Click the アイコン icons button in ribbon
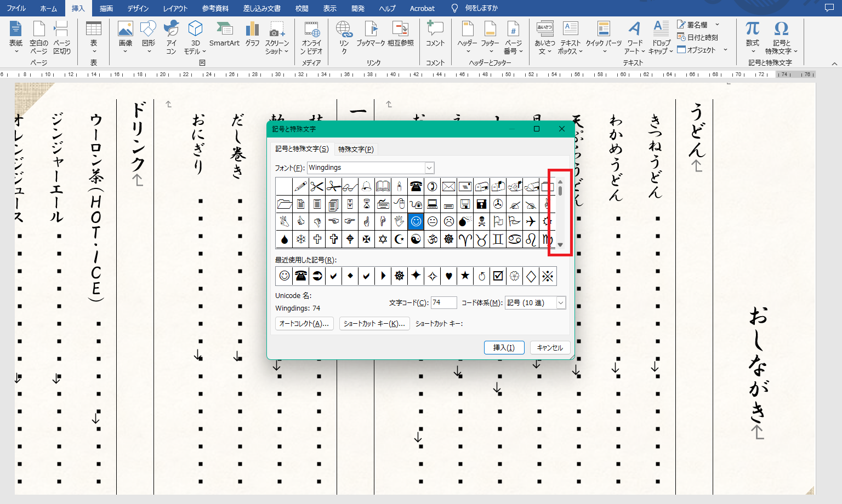This screenshot has width=842, height=504. (x=172, y=37)
